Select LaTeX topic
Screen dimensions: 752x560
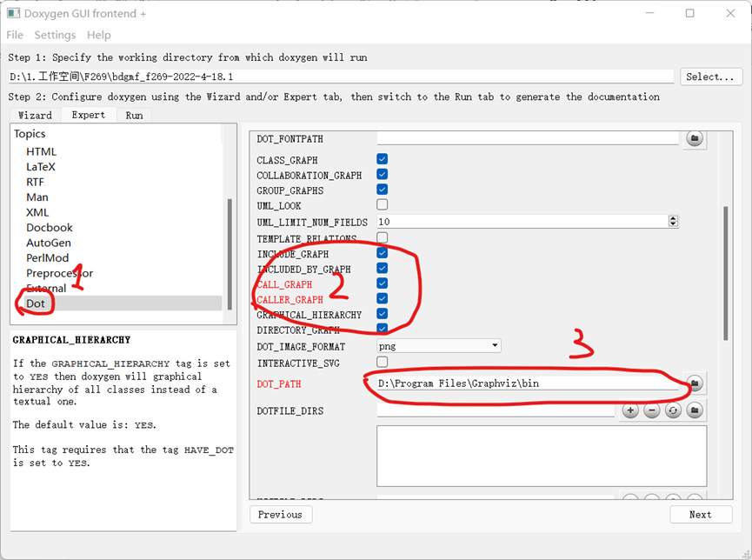(41, 167)
